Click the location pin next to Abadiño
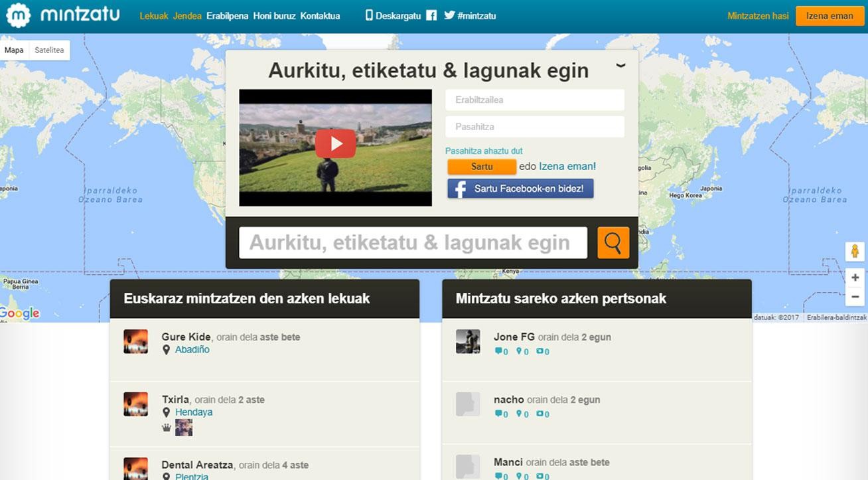Screen dimensions: 868x480 coord(166,350)
